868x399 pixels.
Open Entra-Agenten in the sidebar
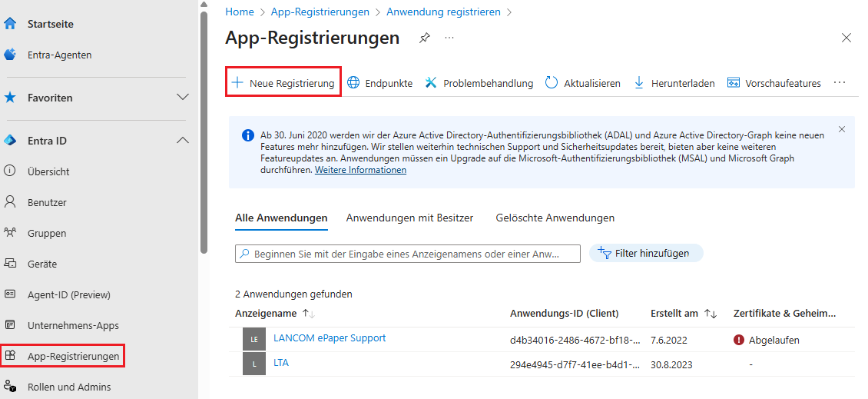[x=59, y=55]
